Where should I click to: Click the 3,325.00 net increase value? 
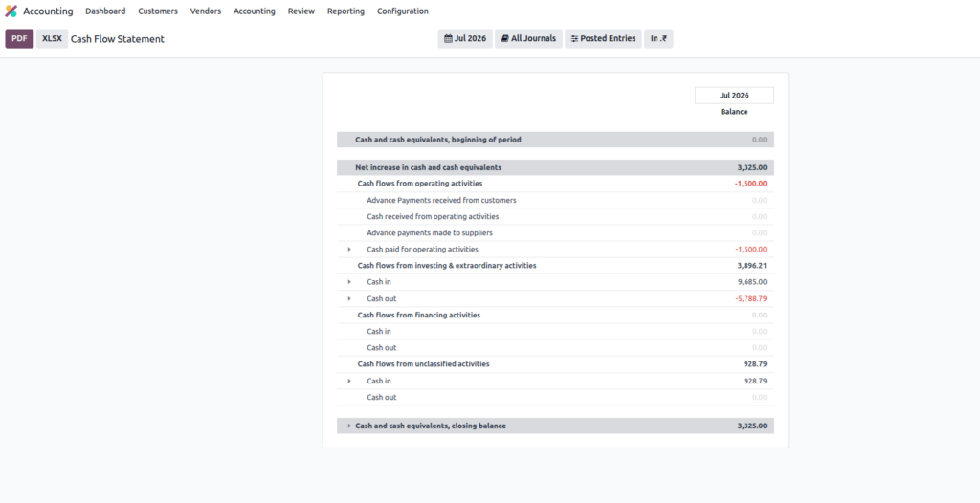(x=752, y=167)
